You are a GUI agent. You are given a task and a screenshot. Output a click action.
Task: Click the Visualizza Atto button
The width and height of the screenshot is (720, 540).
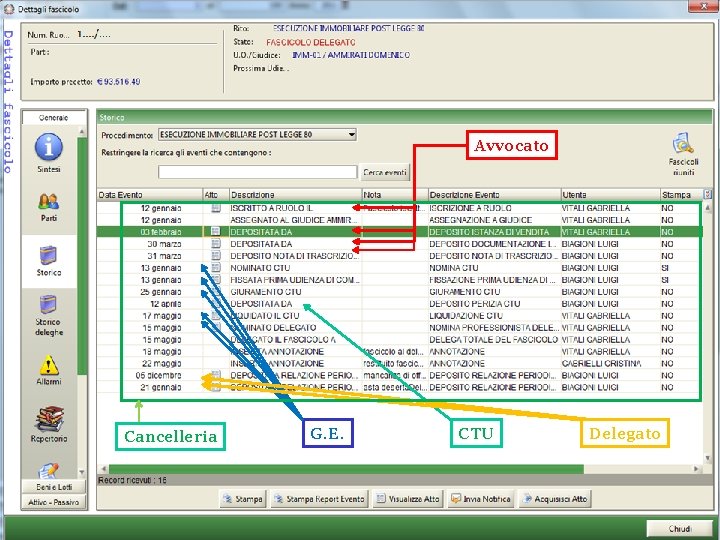tap(408, 499)
